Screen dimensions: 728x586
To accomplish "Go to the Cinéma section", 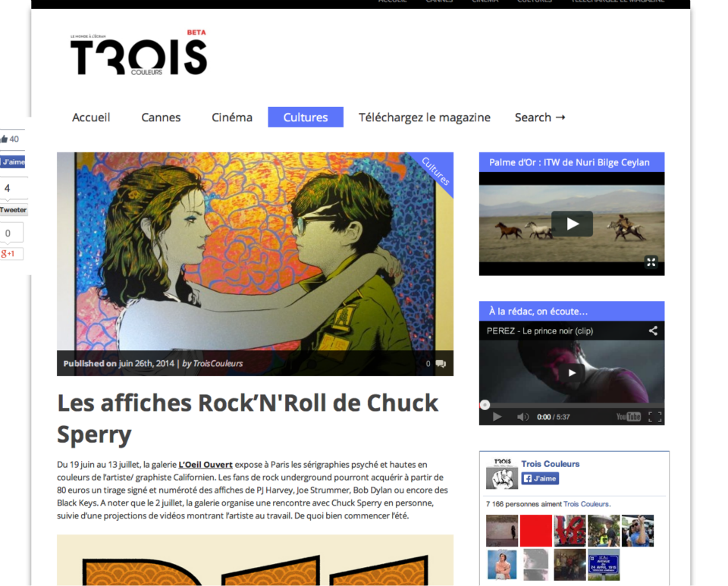I will (232, 117).
